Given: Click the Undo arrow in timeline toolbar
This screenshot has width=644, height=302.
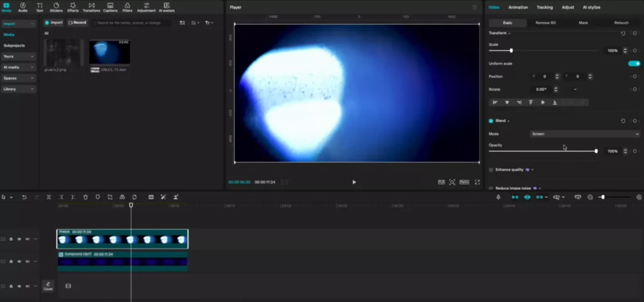Looking at the screenshot, I should [x=25, y=197].
